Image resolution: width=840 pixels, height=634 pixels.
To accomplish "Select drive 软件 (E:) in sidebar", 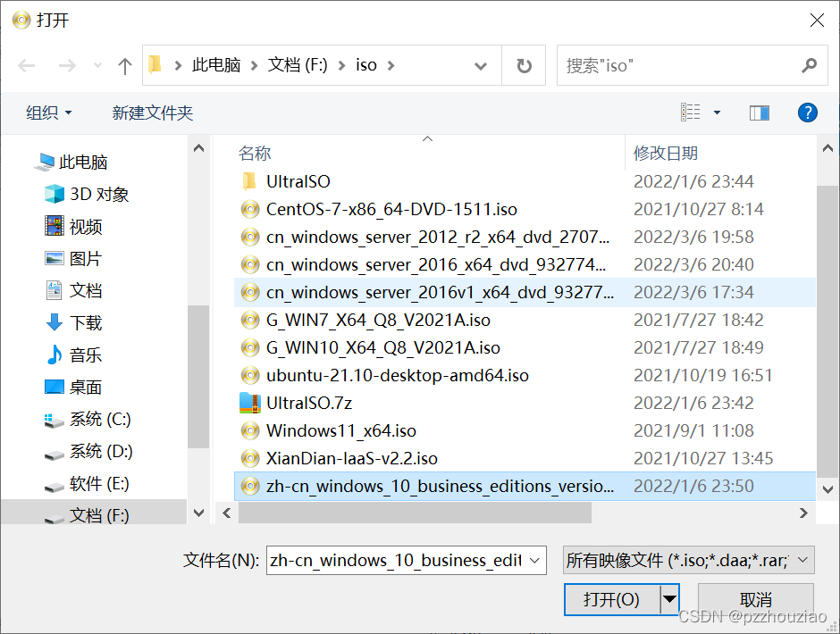I will [x=87, y=483].
